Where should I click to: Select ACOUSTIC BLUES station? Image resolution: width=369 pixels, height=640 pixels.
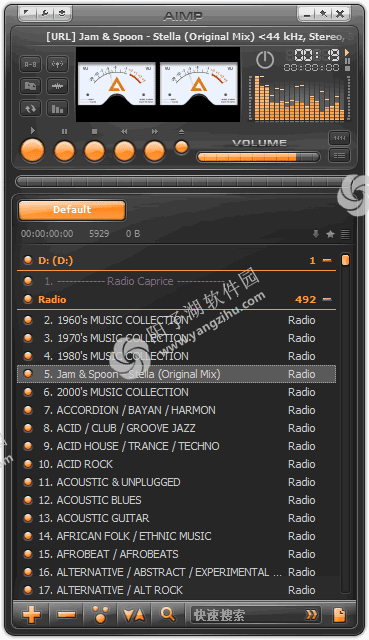click(x=176, y=500)
